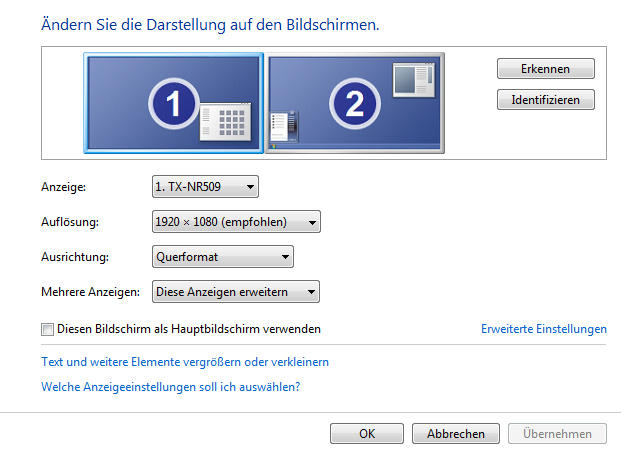Screen dimensions: 621x457
Task: Enable Diesen Bildschirm als Hauptbildschirm verwenden checkbox
Action: tap(48, 329)
